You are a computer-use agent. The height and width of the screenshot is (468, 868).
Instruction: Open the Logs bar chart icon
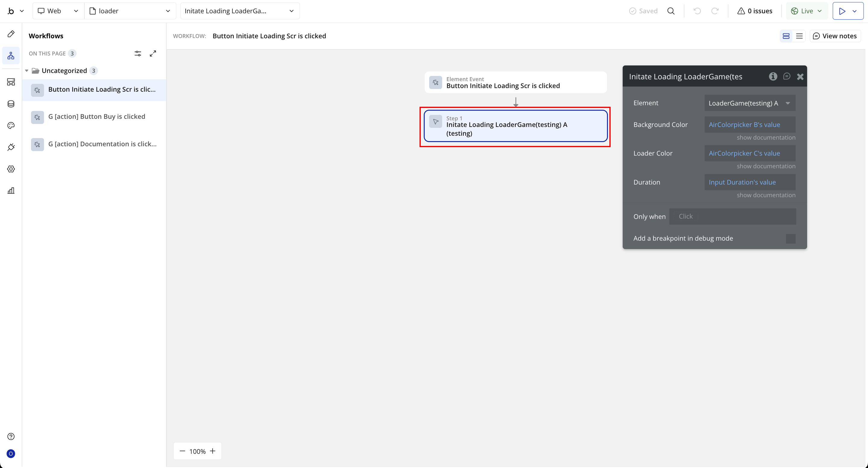[11, 191]
